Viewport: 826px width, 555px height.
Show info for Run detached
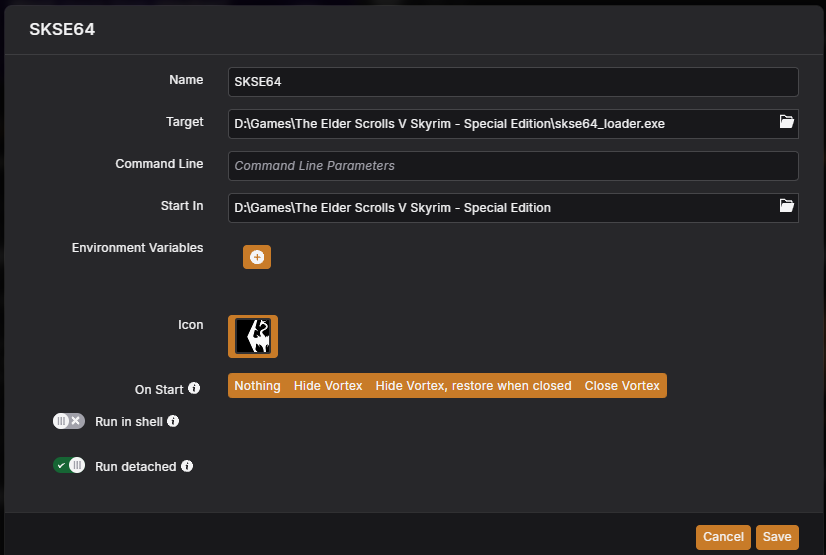pyautogui.click(x=187, y=466)
